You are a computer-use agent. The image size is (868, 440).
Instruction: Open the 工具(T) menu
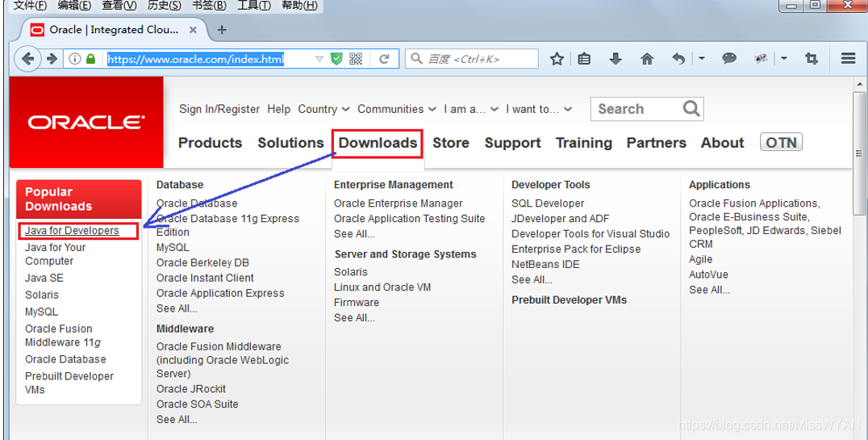[254, 6]
